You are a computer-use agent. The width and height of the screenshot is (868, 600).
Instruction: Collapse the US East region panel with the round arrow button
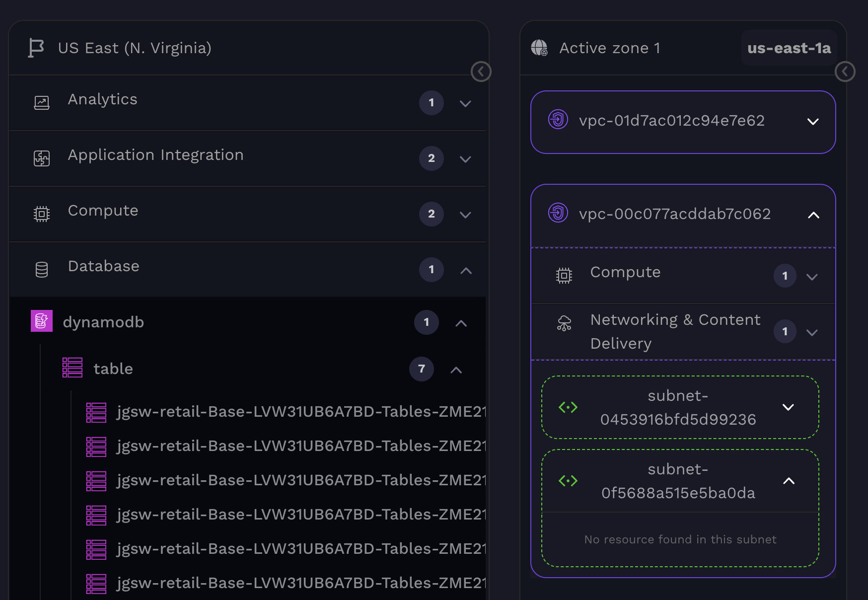point(481,72)
